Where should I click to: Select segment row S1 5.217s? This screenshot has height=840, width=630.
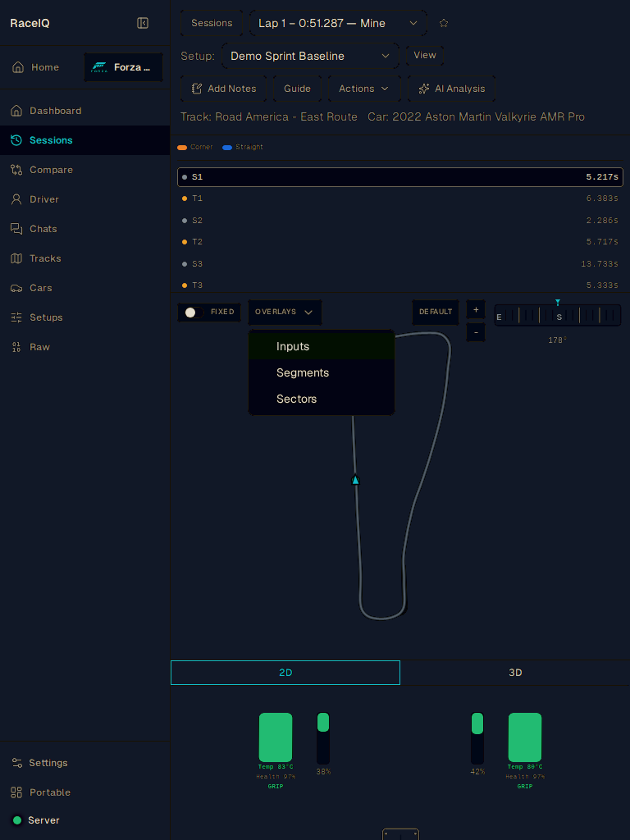400,177
